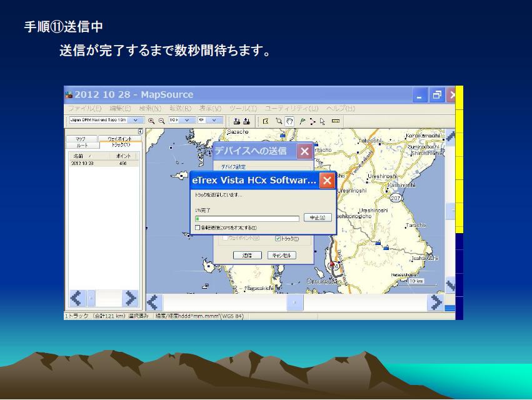532x400 pixels.
Task: Open the ユーティリティ menu
Action: pyautogui.click(x=292, y=108)
